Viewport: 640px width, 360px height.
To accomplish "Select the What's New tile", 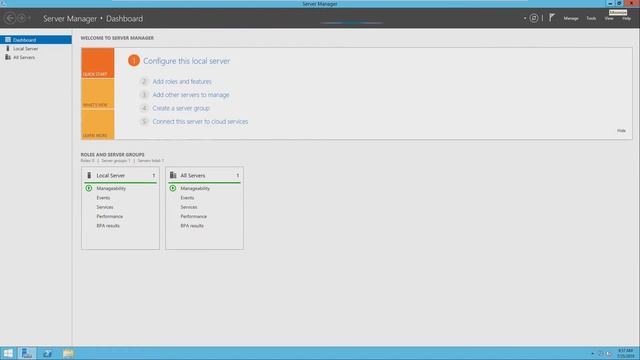I will (98, 94).
